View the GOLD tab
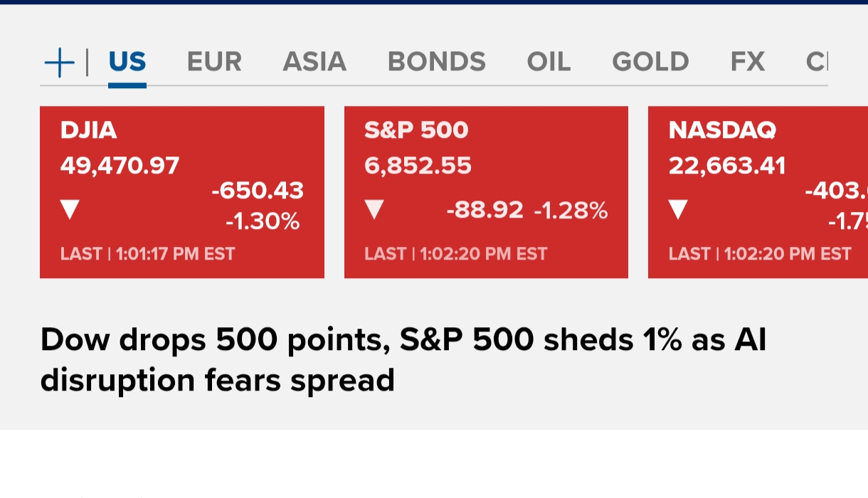The width and height of the screenshot is (868, 498). point(650,62)
